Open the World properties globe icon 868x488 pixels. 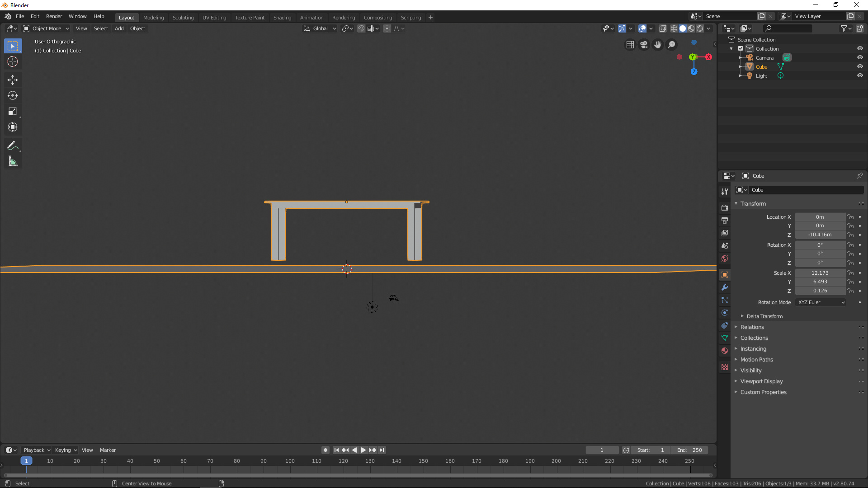(725, 258)
